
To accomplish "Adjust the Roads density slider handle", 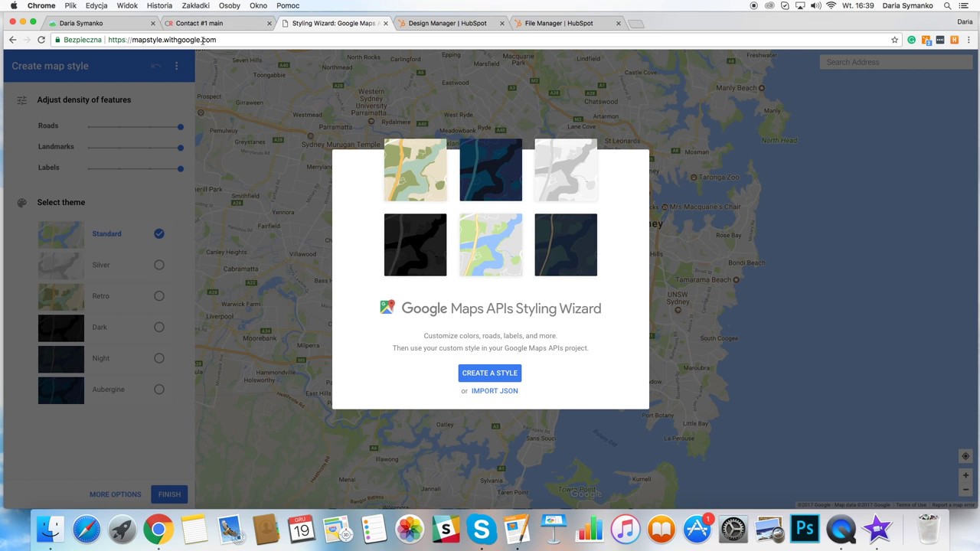I will click(181, 127).
